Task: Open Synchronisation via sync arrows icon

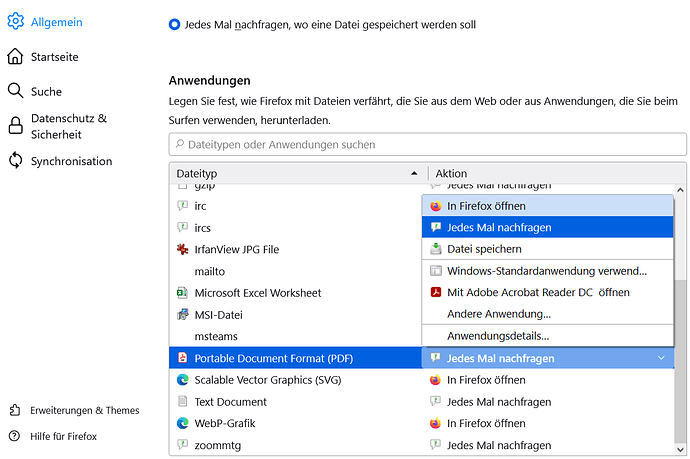Action: click(15, 160)
